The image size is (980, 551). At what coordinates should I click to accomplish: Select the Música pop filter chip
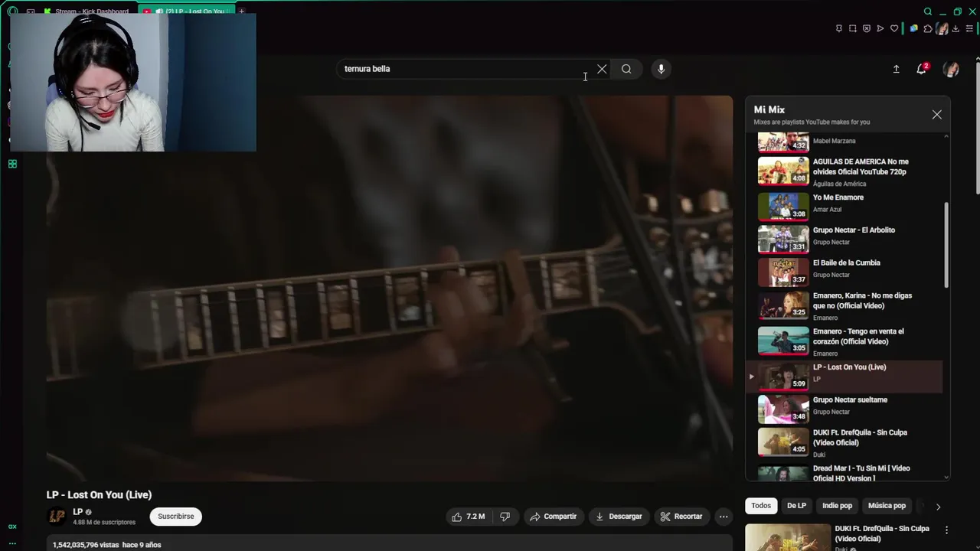(x=887, y=506)
